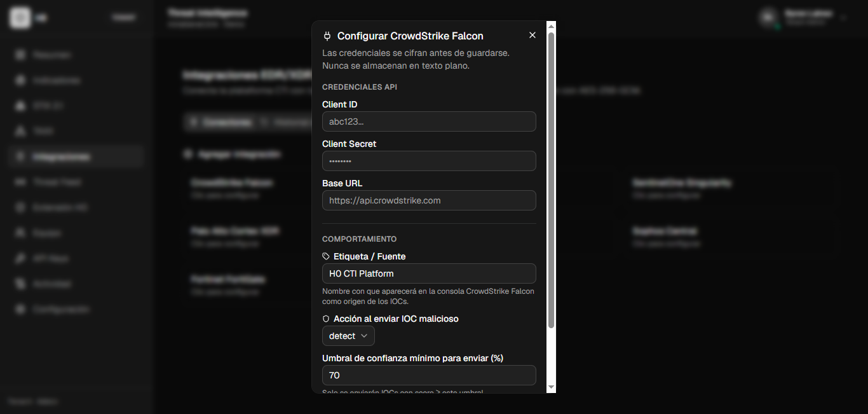The image size is (868, 414).
Task: Click the scrollbar up arrow in dialog
Action: tap(551, 26)
